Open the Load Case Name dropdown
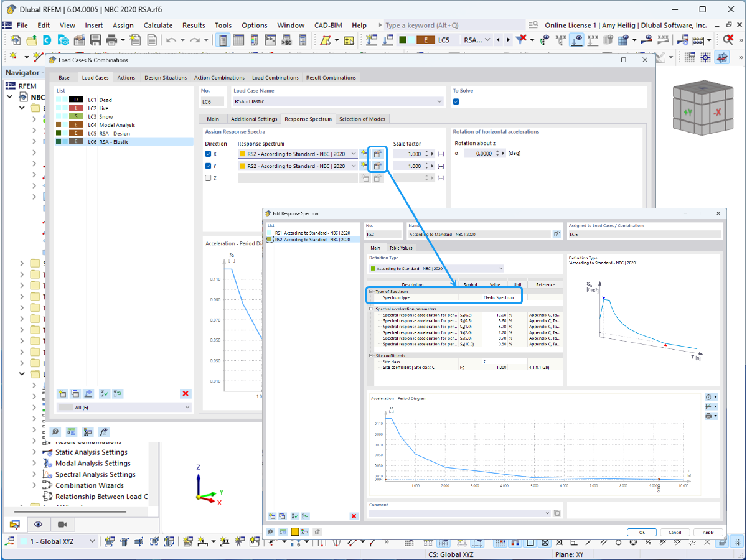 (439, 101)
